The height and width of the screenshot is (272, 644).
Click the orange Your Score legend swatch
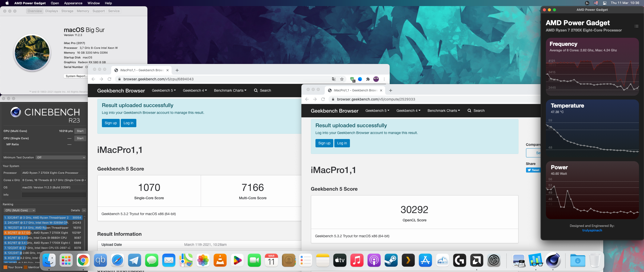[5, 267]
